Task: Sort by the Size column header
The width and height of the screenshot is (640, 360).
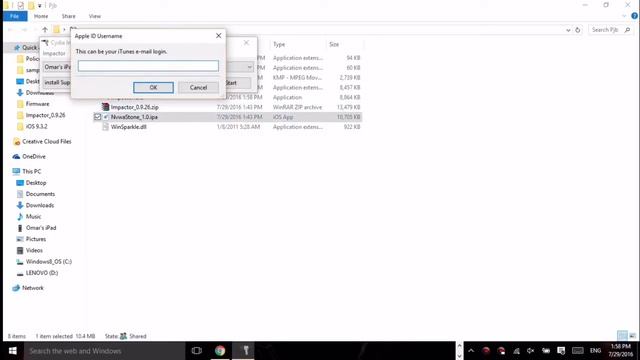Action: (334, 44)
